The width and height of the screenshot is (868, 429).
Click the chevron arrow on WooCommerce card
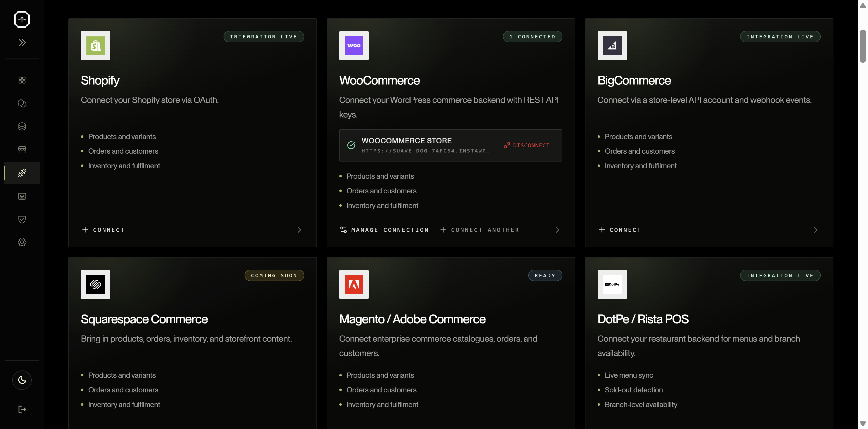pyautogui.click(x=557, y=230)
